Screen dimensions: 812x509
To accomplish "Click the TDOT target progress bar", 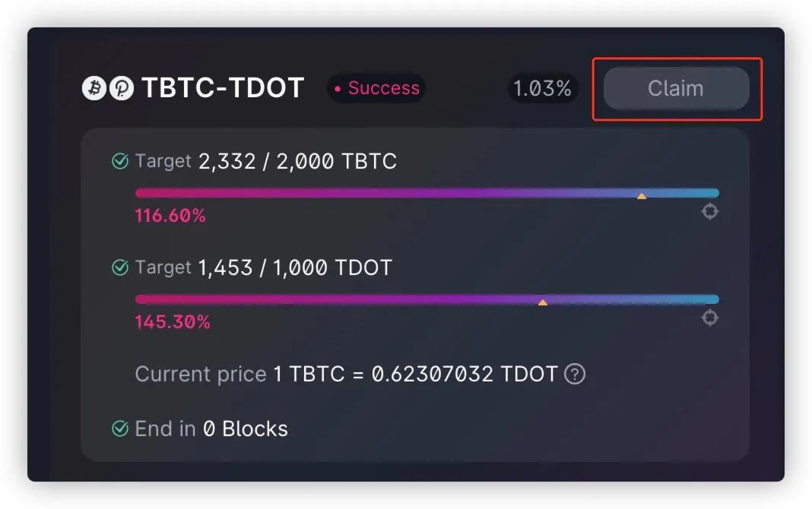I will (426, 299).
